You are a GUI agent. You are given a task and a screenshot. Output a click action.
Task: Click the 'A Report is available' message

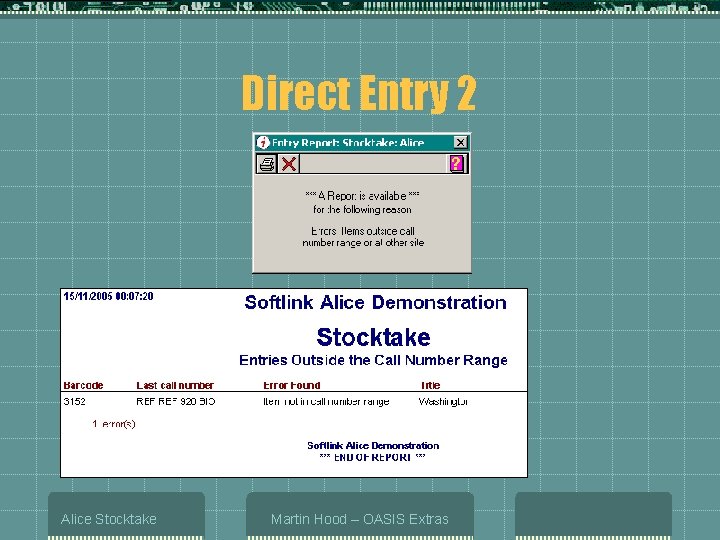(x=362, y=196)
